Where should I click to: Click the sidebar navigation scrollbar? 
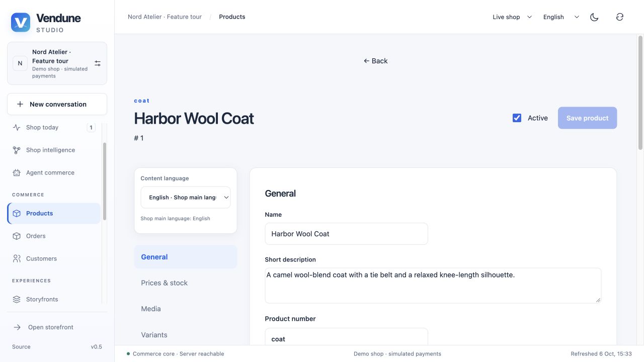coord(105,181)
